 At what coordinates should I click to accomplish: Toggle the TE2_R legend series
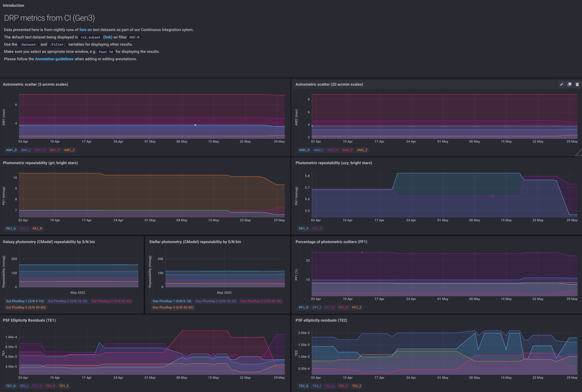[x=330, y=386]
